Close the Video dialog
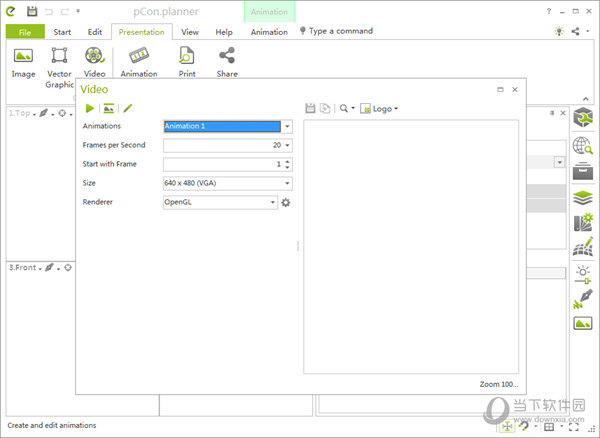600x438 pixels. [x=515, y=90]
